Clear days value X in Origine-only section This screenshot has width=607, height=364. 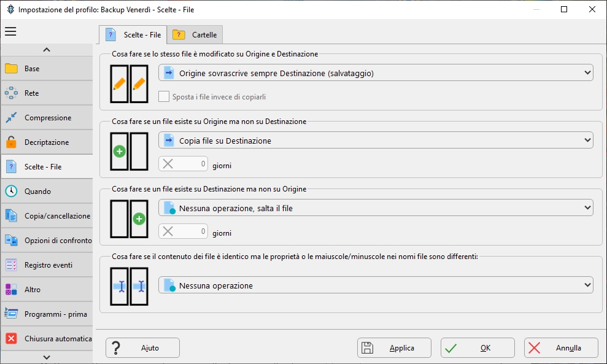tap(168, 164)
